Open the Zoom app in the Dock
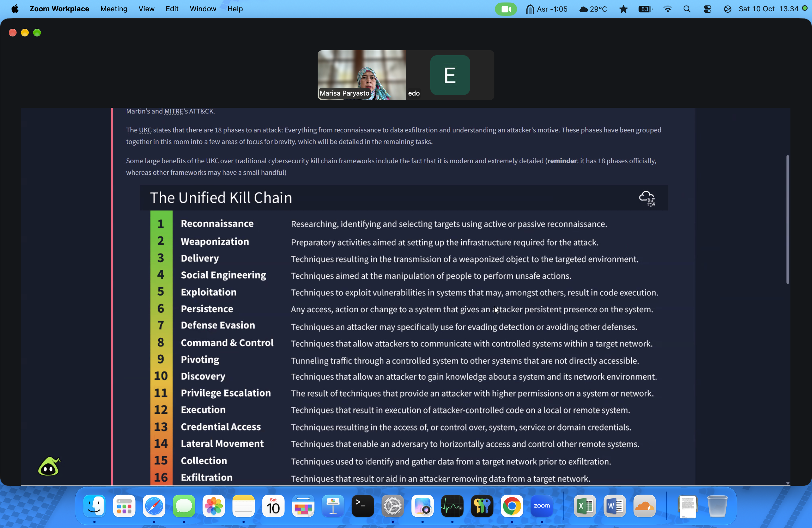812x528 pixels. pyautogui.click(x=541, y=506)
